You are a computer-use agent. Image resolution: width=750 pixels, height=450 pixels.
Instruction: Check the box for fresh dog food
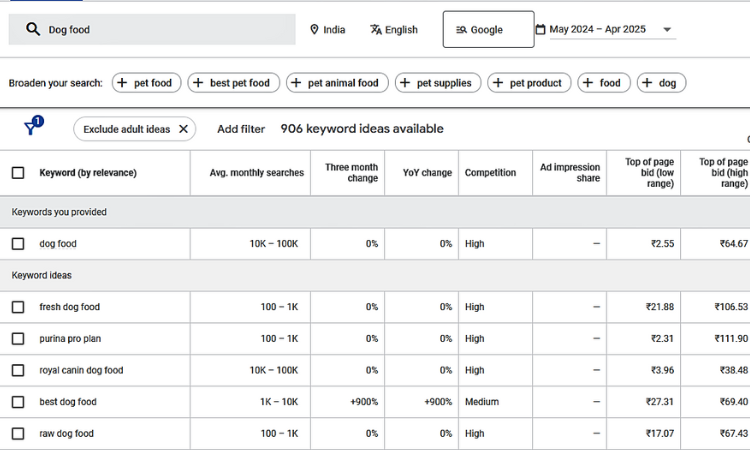[x=18, y=307]
